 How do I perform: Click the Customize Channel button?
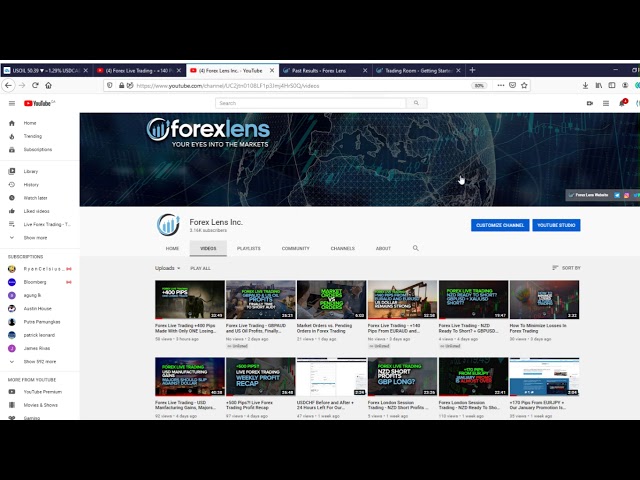coord(499,225)
